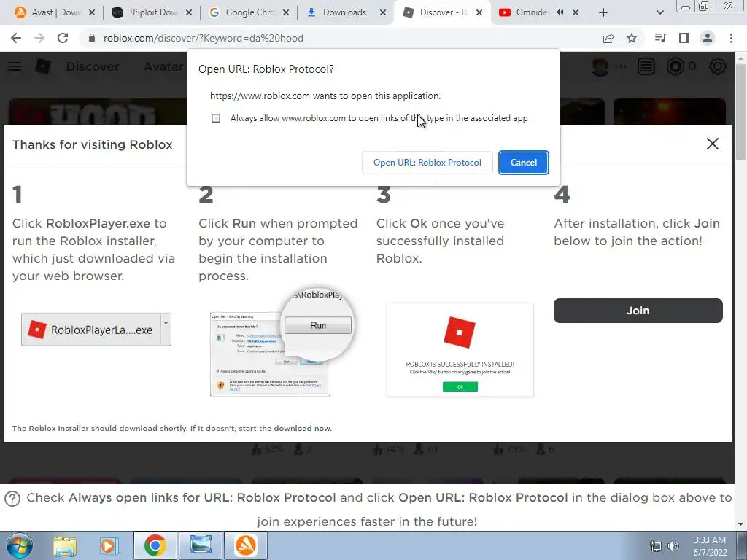This screenshot has height=560, width=747.
Task: Click the Run installer illustration image
Action: pos(282,341)
